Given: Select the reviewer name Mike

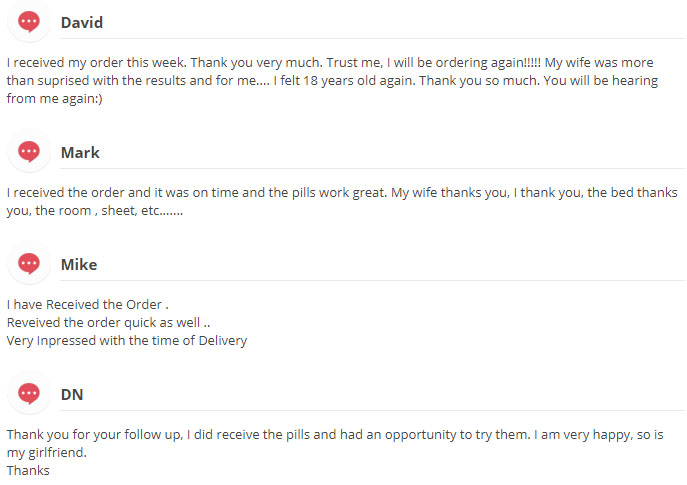Looking at the screenshot, I should point(79,265).
